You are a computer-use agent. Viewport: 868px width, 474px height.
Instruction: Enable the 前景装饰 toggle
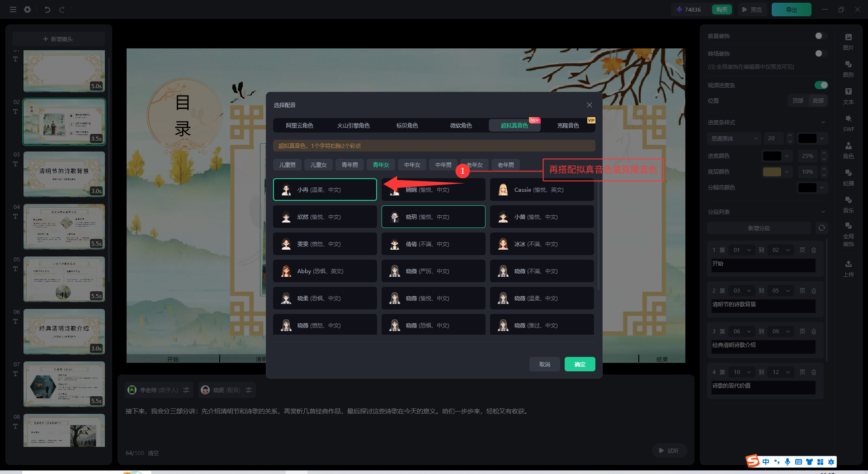(821, 36)
